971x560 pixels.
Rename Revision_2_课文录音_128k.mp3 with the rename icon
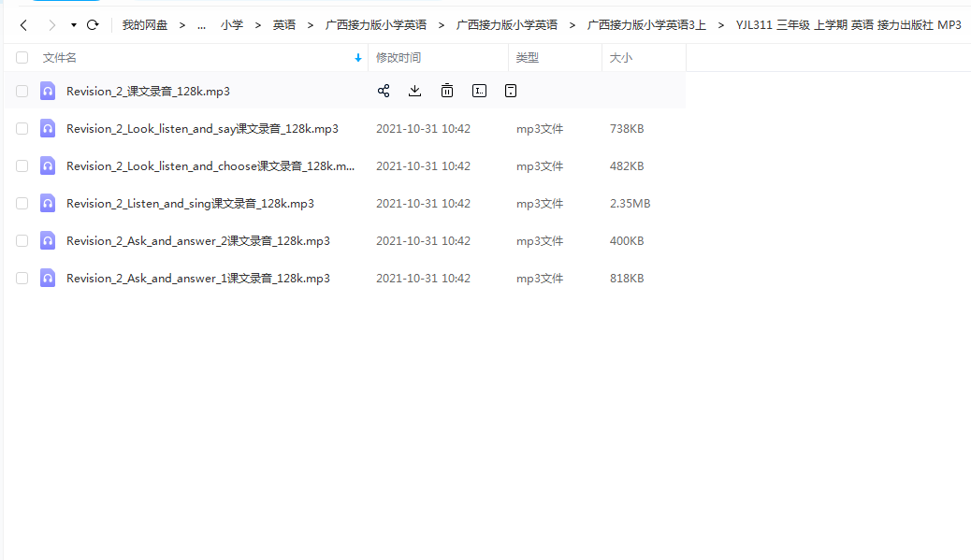pyautogui.click(x=479, y=91)
